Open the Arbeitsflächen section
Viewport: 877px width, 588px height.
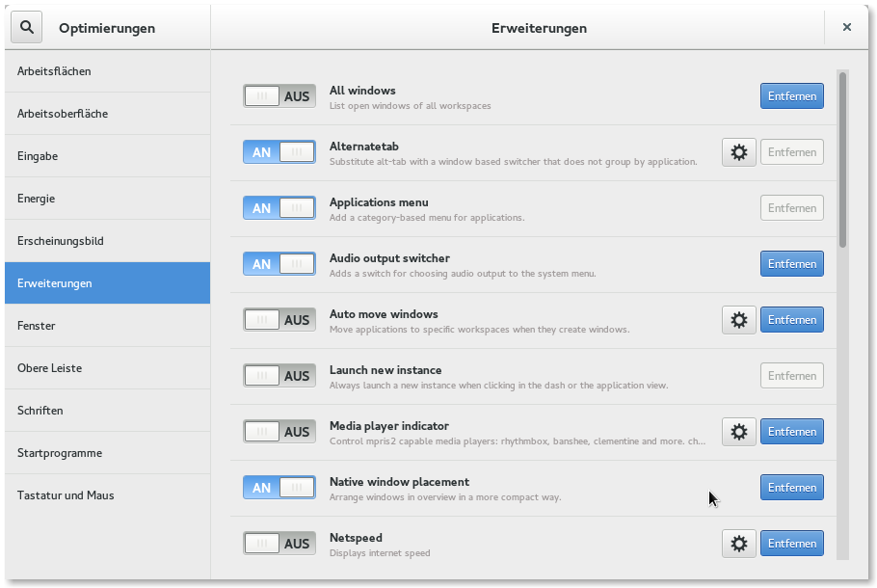click(x=107, y=71)
